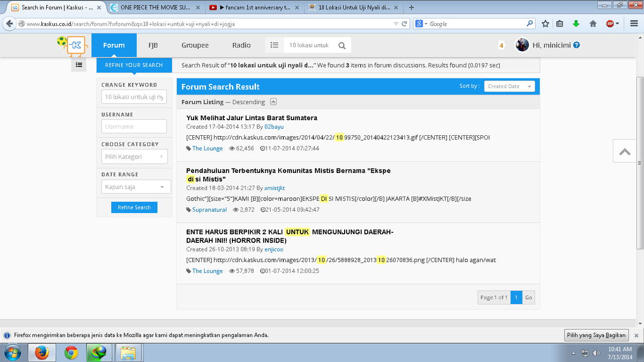
Task: Open user profile 02bayu
Action: 274,127
